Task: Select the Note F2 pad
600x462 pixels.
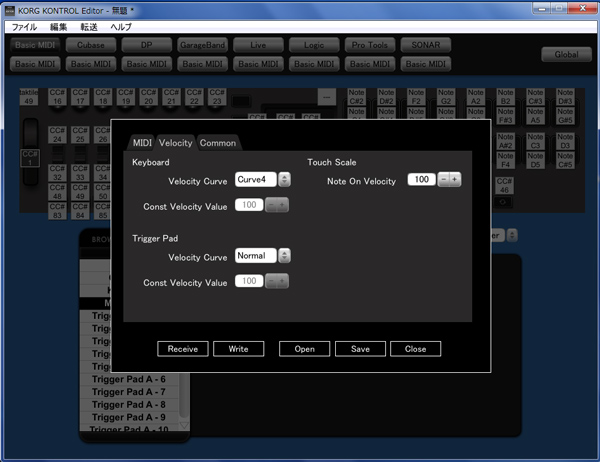Action: (x=416, y=97)
